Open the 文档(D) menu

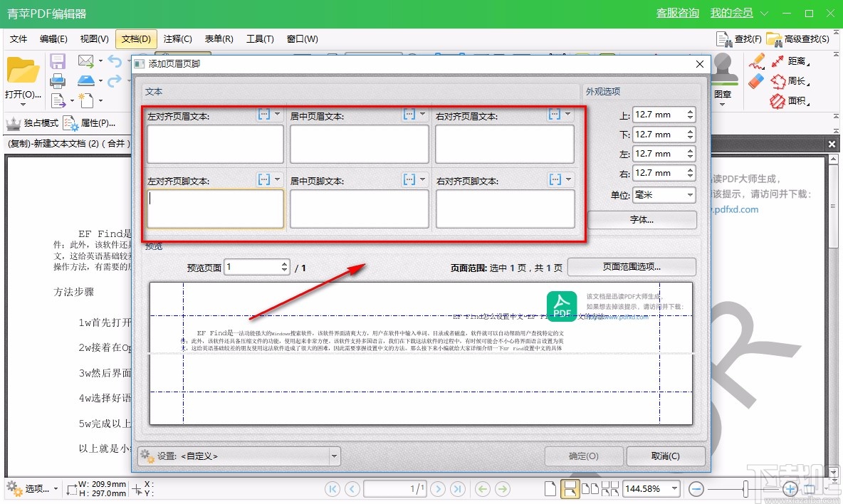tap(135, 39)
